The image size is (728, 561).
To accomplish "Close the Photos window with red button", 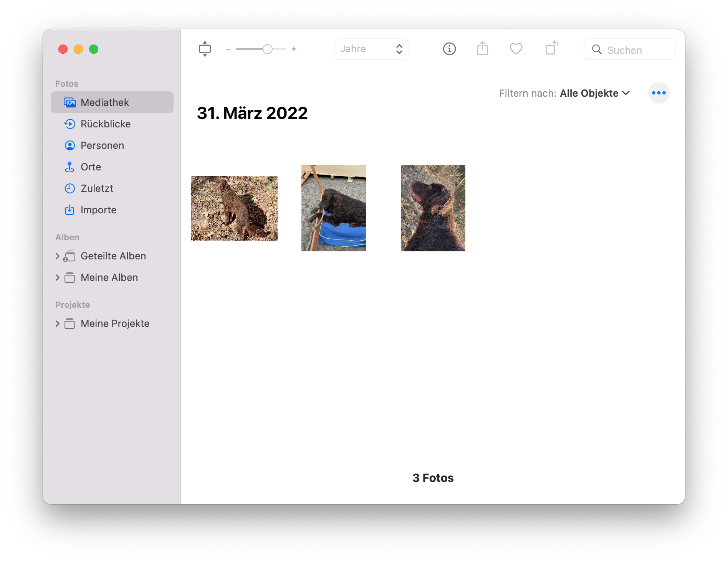I will tap(63, 49).
